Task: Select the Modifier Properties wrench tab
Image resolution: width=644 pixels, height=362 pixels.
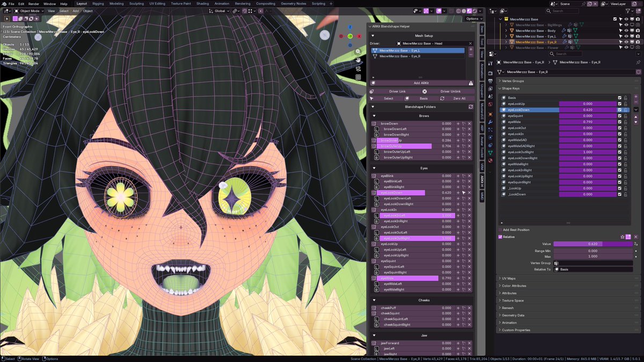Action: [x=491, y=122]
